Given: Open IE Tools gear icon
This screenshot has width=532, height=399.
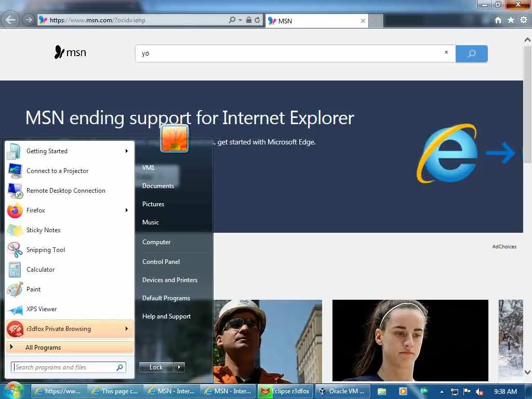Looking at the screenshot, I should click(524, 20).
